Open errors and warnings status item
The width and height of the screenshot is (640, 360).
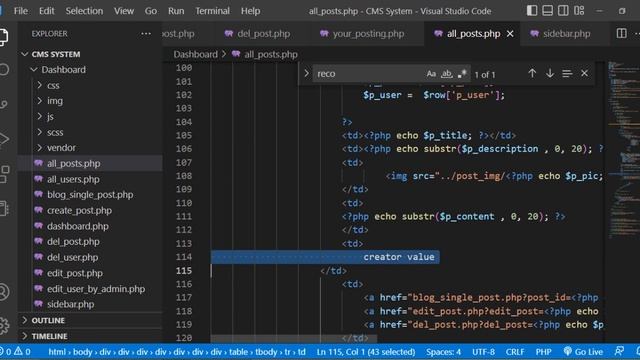(x=16, y=352)
